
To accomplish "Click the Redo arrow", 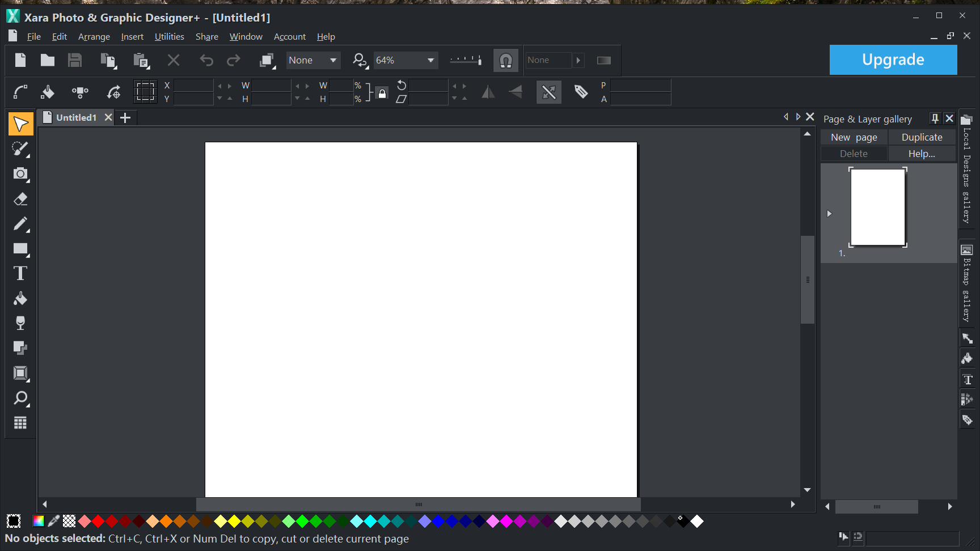I will pos(234,60).
